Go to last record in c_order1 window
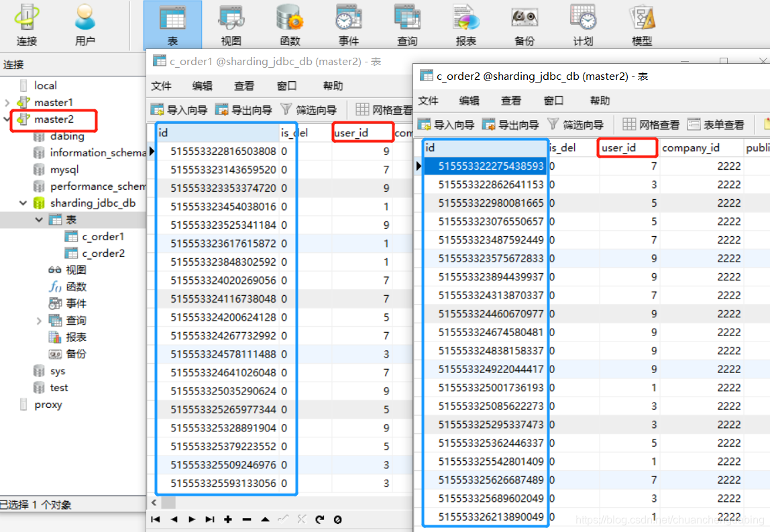This screenshot has height=532, width=770. [210, 519]
